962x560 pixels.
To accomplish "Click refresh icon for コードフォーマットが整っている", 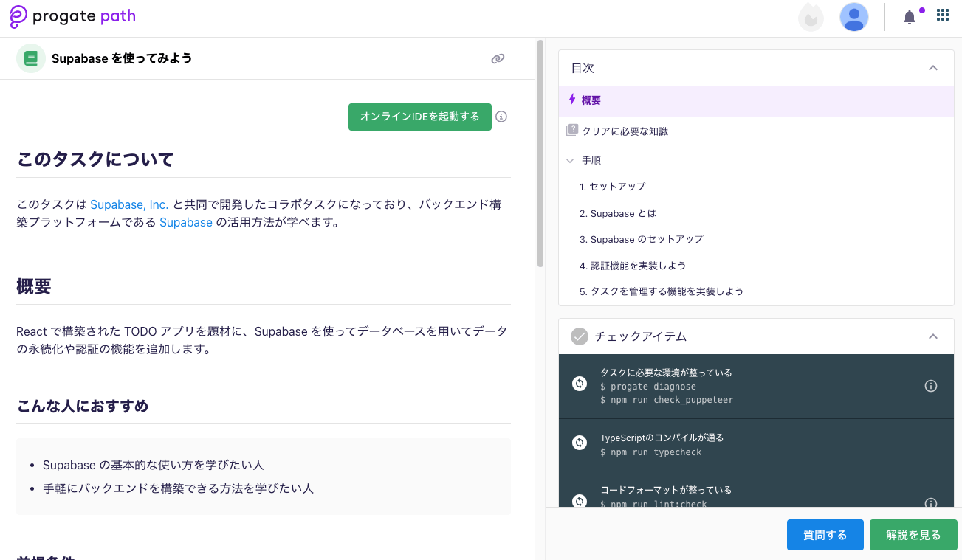I will (x=580, y=501).
